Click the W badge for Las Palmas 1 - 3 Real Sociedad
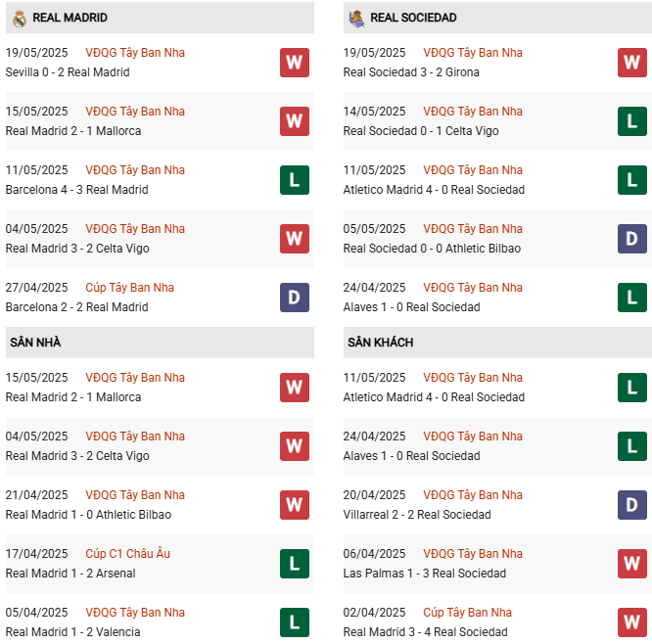 click(x=632, y=564)
